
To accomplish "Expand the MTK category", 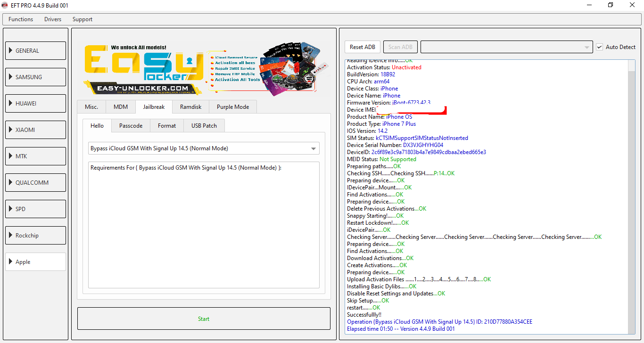I will point(36,156).
